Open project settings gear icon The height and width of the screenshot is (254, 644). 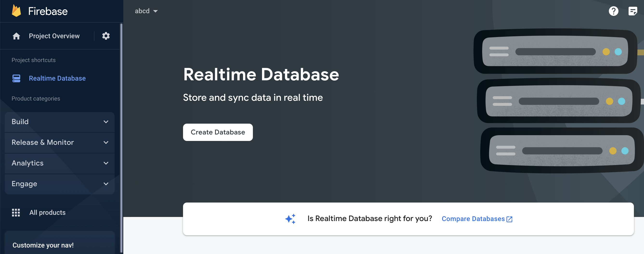(x=106, y=36)
